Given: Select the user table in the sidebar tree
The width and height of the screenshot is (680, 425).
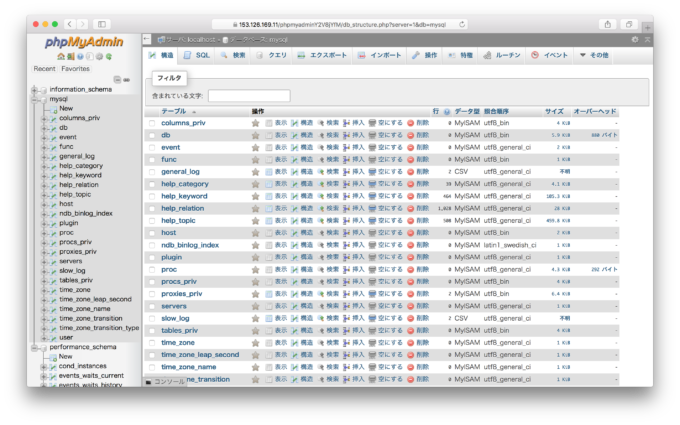Looking at the screenshot, I should tap(66, 337).
